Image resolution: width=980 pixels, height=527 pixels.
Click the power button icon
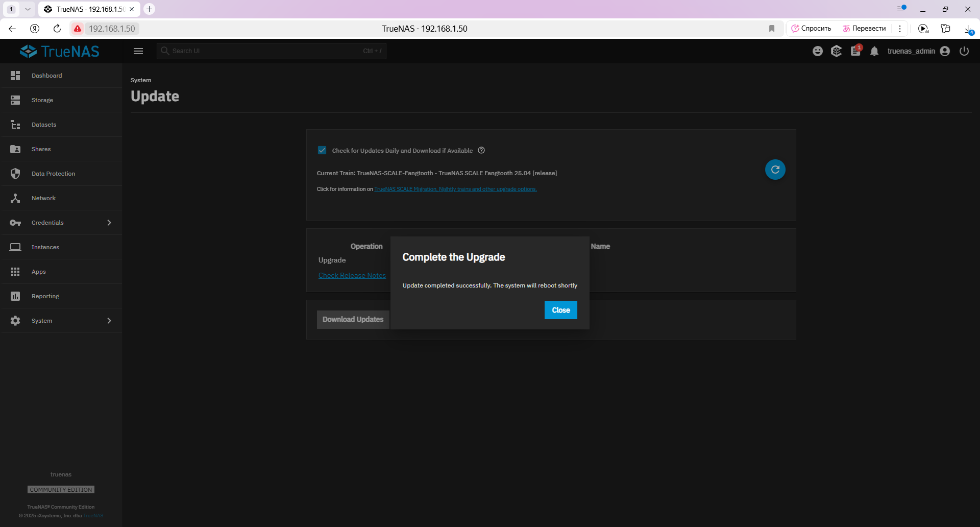pos(964,51)
